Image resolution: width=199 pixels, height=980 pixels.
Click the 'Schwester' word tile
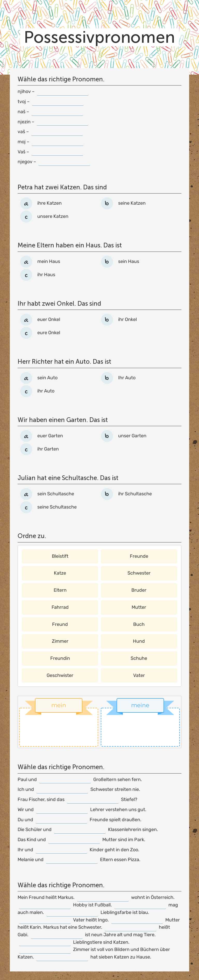coord(139,573)
